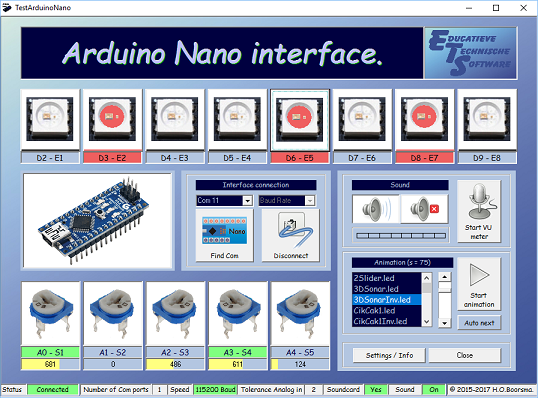The height and width of the screenshot is (398, 538).
Task: Click the D5 - E4 label
Action: pos(237,158)
